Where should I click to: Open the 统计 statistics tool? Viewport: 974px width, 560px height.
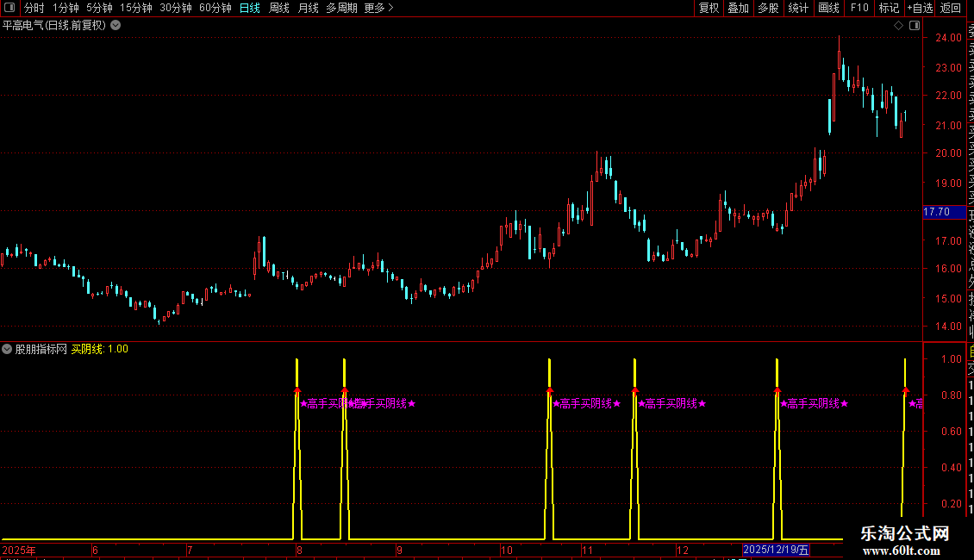coord(798,8)
